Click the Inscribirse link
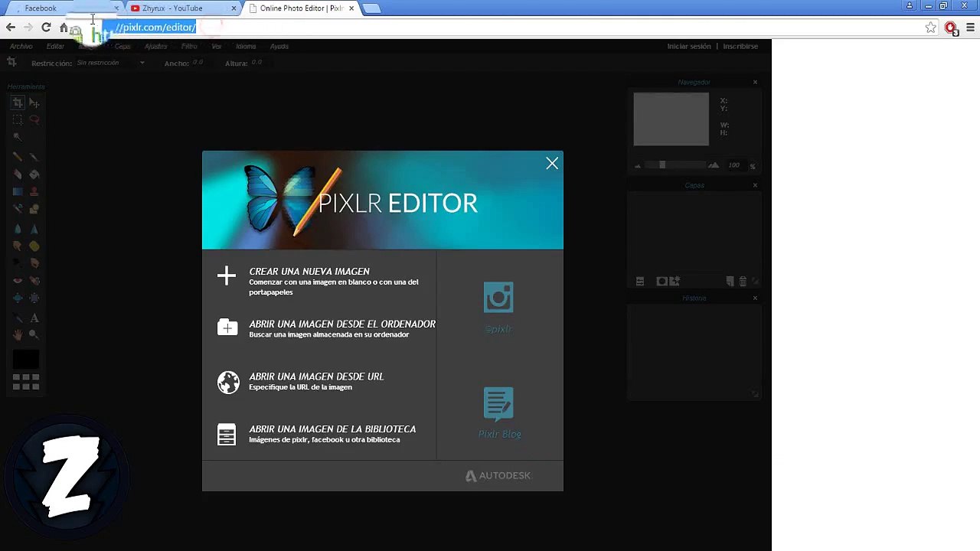 tap(740, 46)
